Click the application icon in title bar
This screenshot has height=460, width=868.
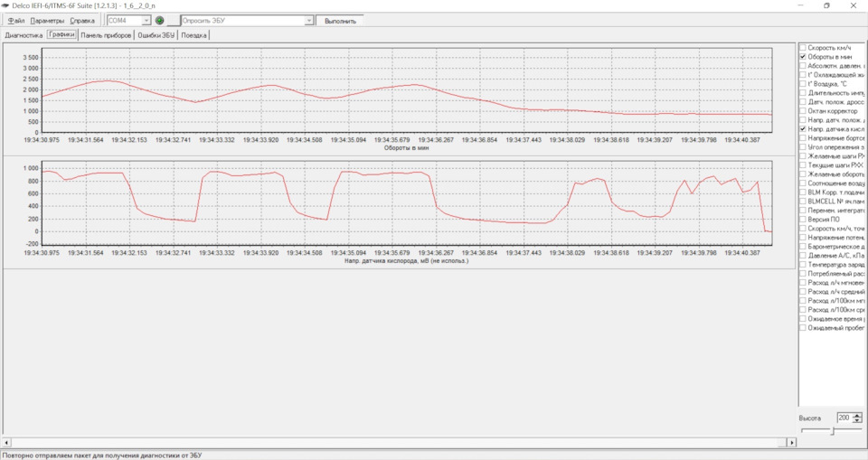5,5
